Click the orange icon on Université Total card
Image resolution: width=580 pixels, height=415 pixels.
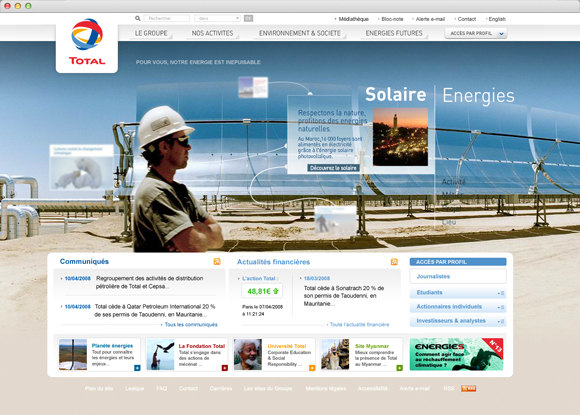point(312,368)
